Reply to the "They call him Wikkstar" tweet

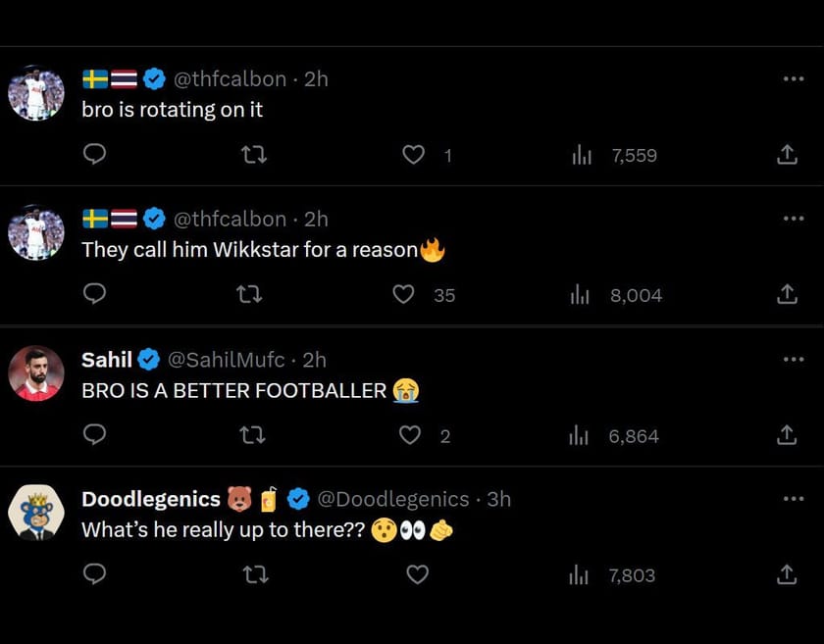click(94, 294)
